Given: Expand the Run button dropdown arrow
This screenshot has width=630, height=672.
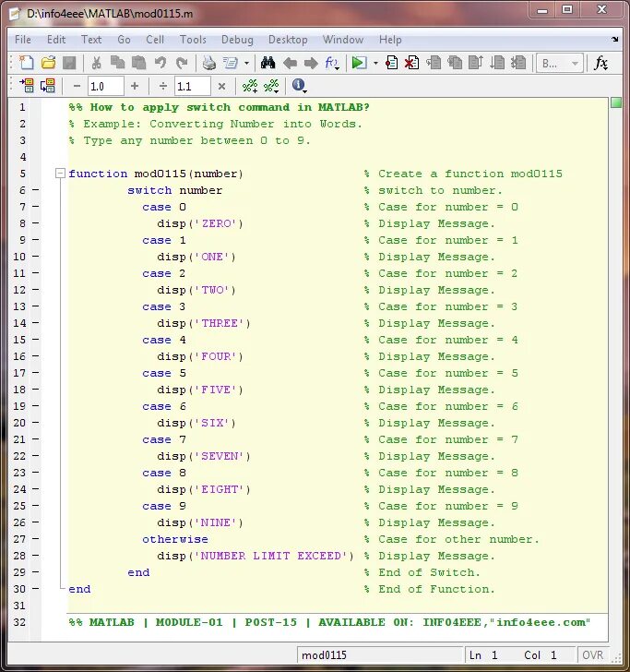Looking at the screenshot, I should click(375, 64).
